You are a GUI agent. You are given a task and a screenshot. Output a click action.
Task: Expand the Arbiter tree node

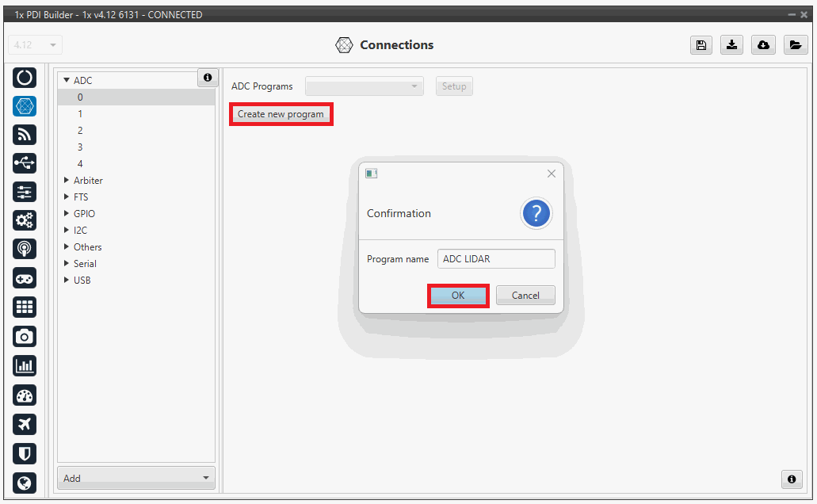[x=67, y=181]
